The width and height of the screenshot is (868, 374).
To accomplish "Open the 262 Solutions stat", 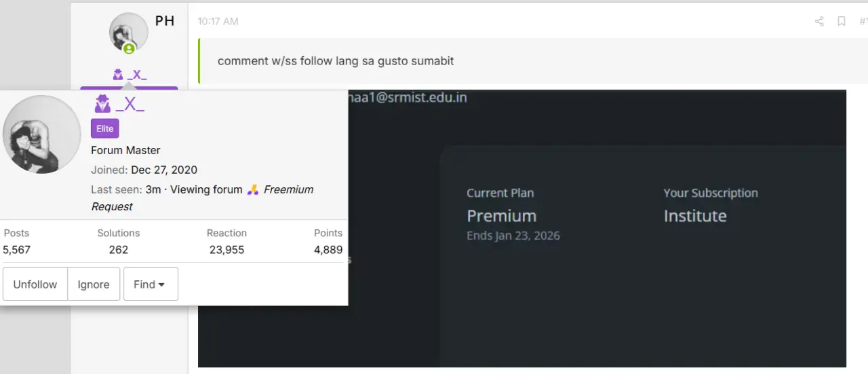I will coord(119,250).
